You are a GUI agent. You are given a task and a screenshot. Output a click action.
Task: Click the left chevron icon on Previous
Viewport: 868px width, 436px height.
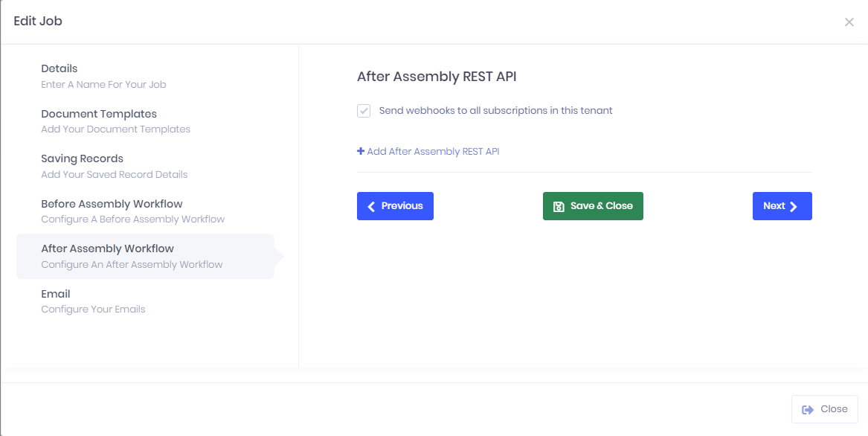click(x=372, y=206)
